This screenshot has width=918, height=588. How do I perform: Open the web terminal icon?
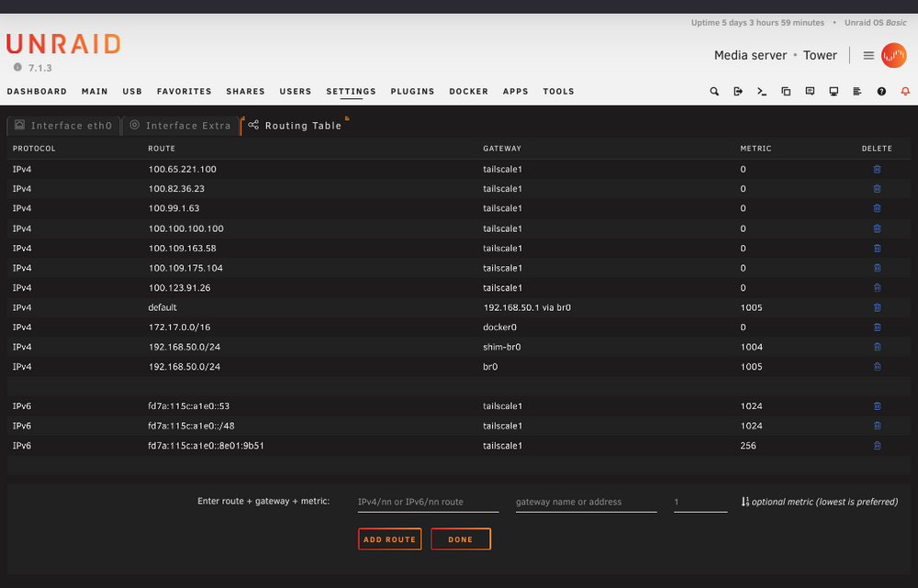click(x=762, y=91)
